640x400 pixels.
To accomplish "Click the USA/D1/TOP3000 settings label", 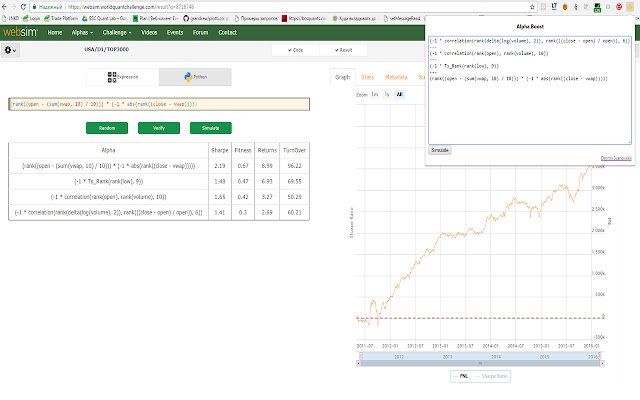I will click(107, 49).
